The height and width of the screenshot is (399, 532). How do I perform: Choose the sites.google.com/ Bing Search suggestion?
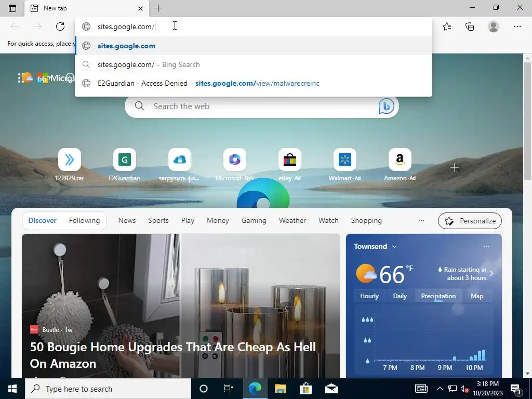pyautogui.click(x=254, y=64)
